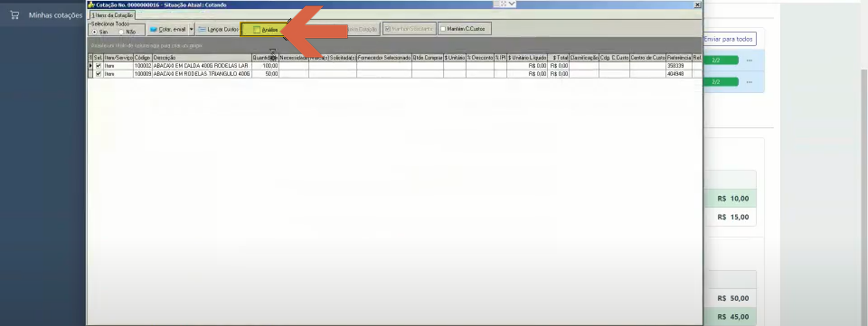The image size is (868, 326).
Task: Close the Cotação window
Action: pos(697,5)
